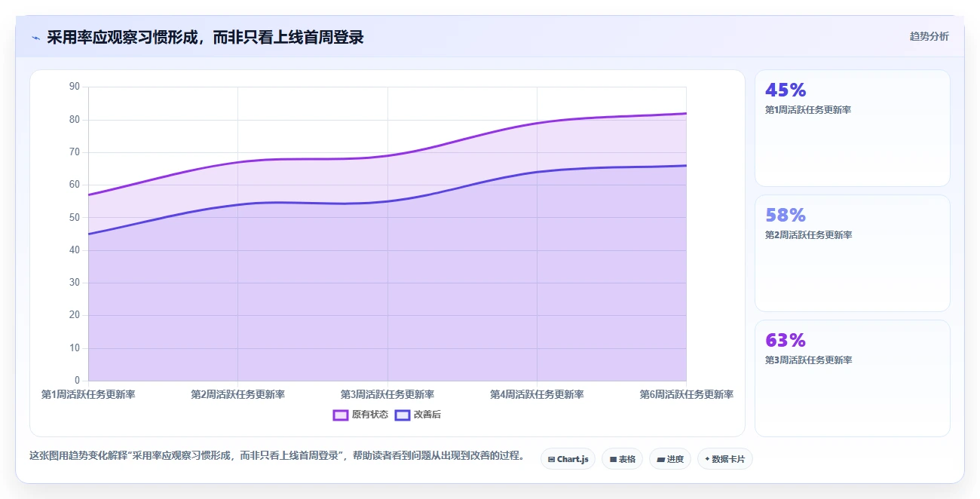Open the 45% 第1周活跃任务更新率 card

[853, 128]
